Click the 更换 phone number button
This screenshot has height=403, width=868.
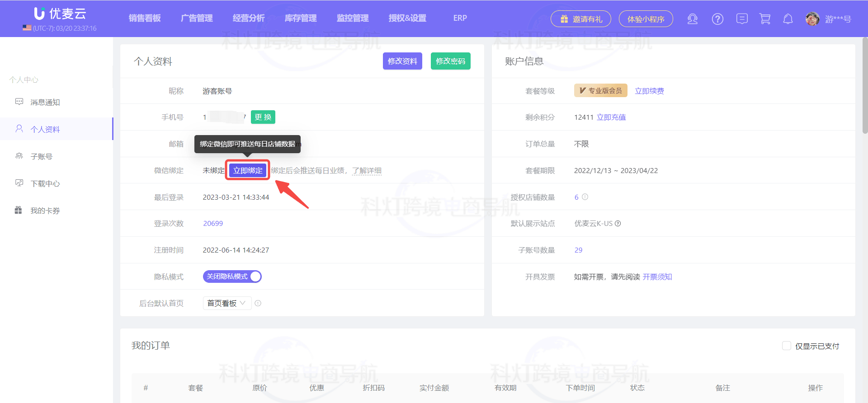(x=263, y=117)
